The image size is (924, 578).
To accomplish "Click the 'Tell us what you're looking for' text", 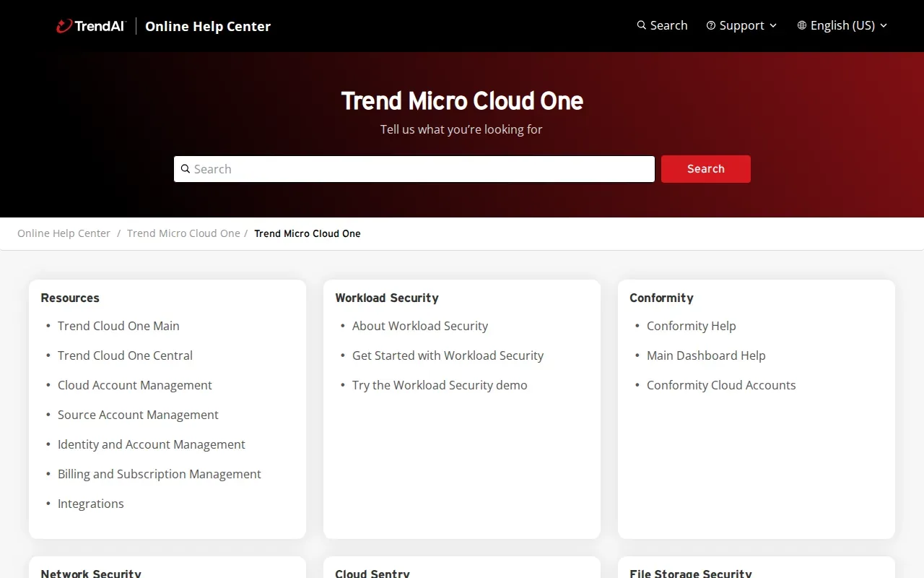I will [x=461, y=129].
